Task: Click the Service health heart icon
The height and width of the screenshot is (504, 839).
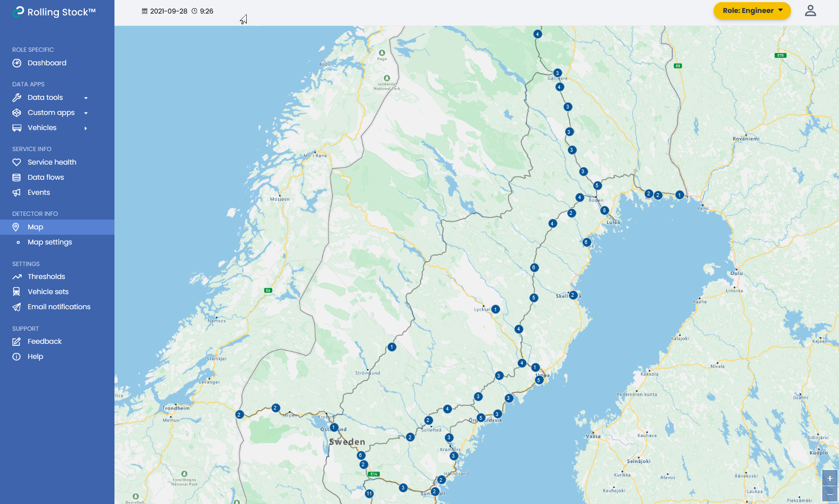Action: (x=16, y=162)
